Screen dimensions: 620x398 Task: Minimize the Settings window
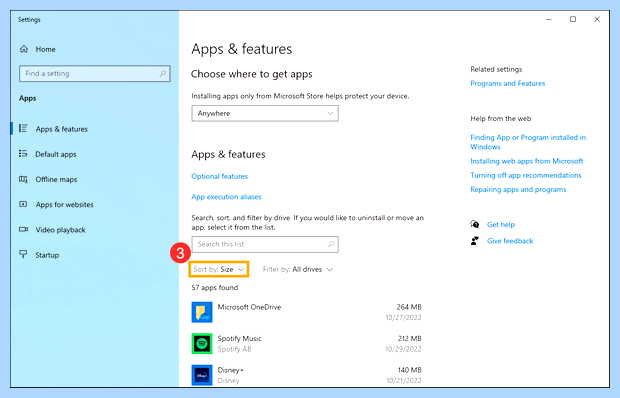pos(548,19)
